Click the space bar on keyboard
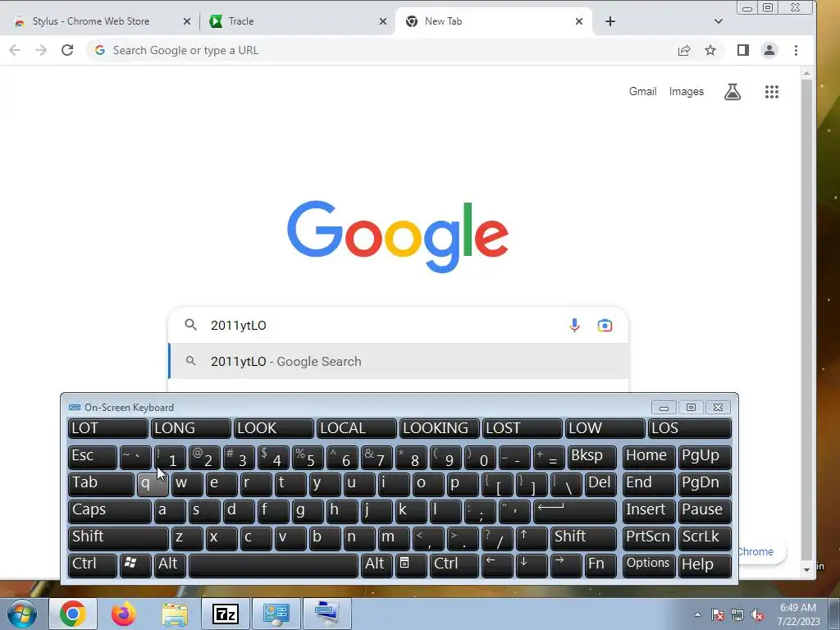Screen dimensions: 840x630 (x=273, y=564)
